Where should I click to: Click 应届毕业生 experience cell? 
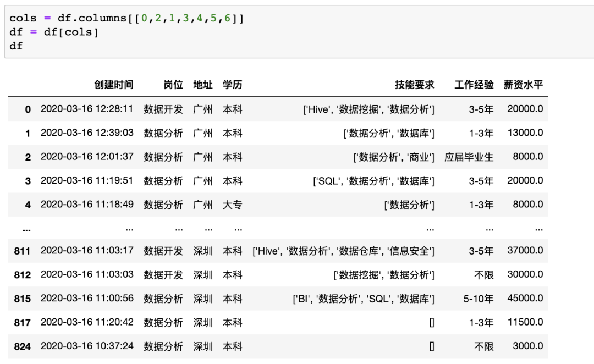point(469,157)
